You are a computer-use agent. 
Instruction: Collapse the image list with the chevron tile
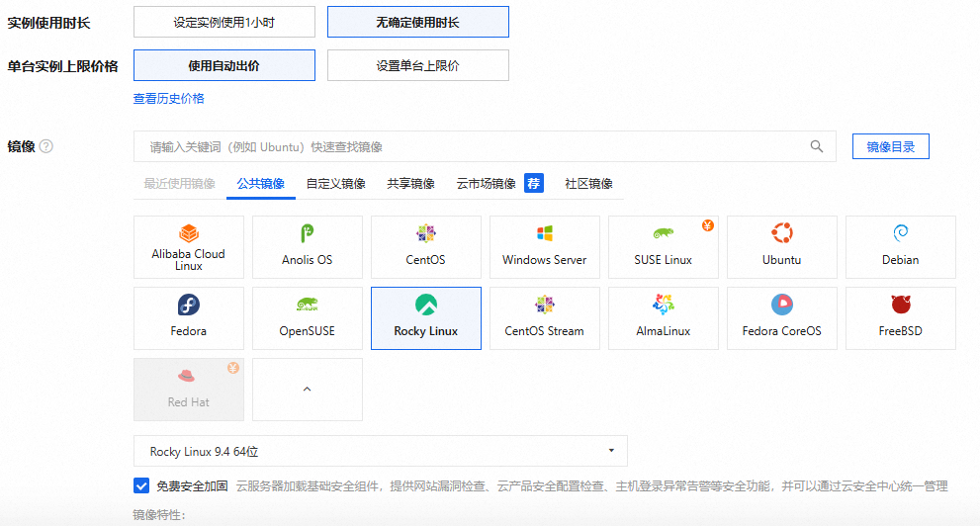(308, 390)
